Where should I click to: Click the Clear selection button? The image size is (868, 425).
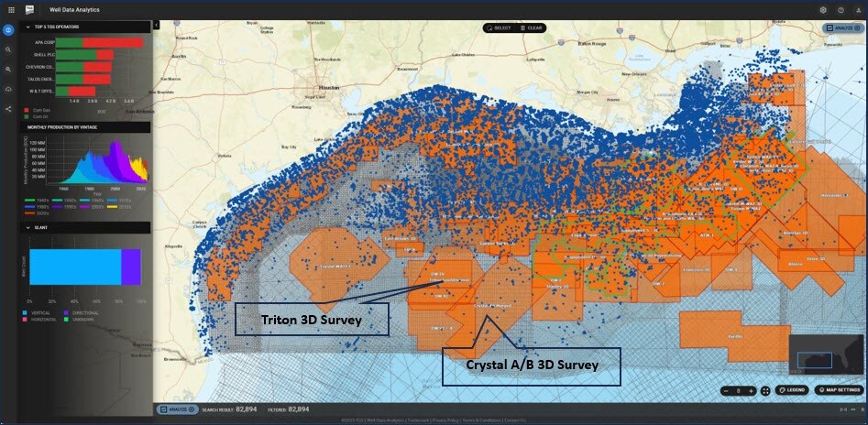pos(532,28)
